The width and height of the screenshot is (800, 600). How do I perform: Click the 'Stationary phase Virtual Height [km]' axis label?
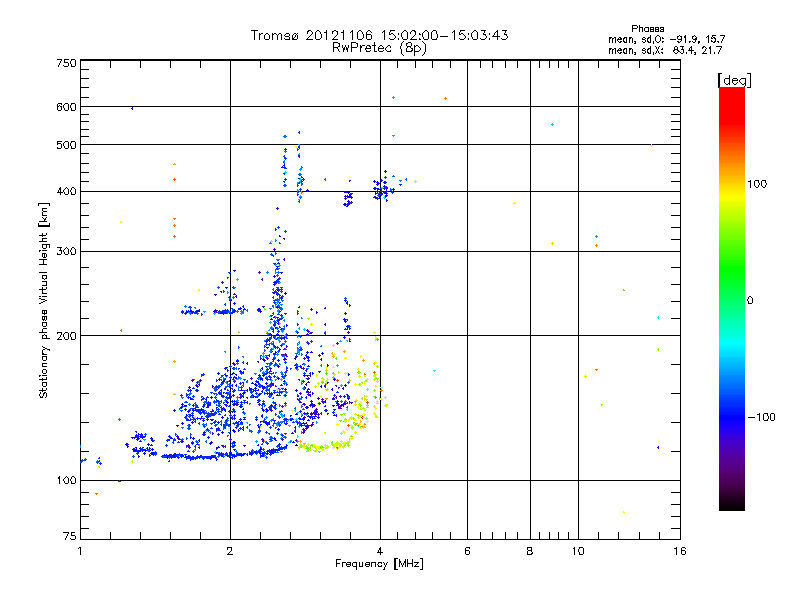(x=44, y=300)
